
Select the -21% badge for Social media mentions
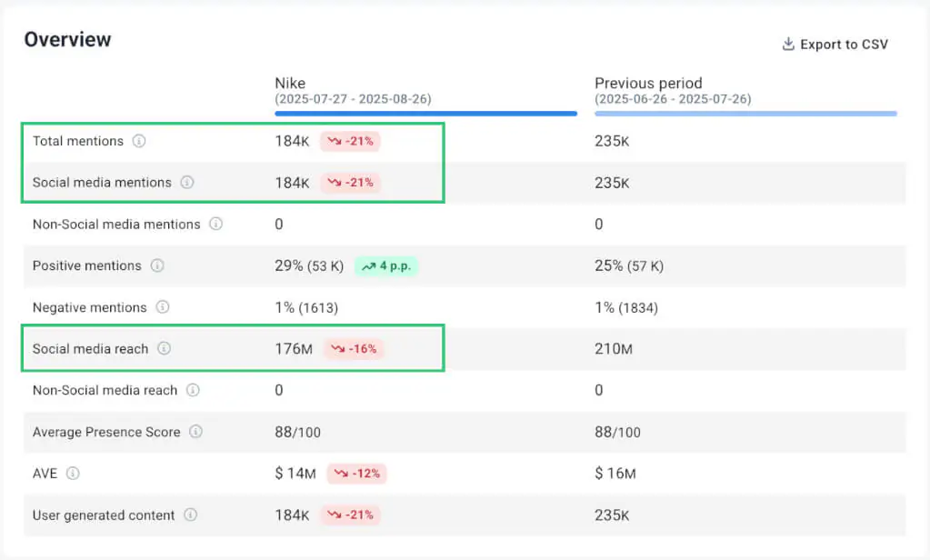tap(350, 183)
